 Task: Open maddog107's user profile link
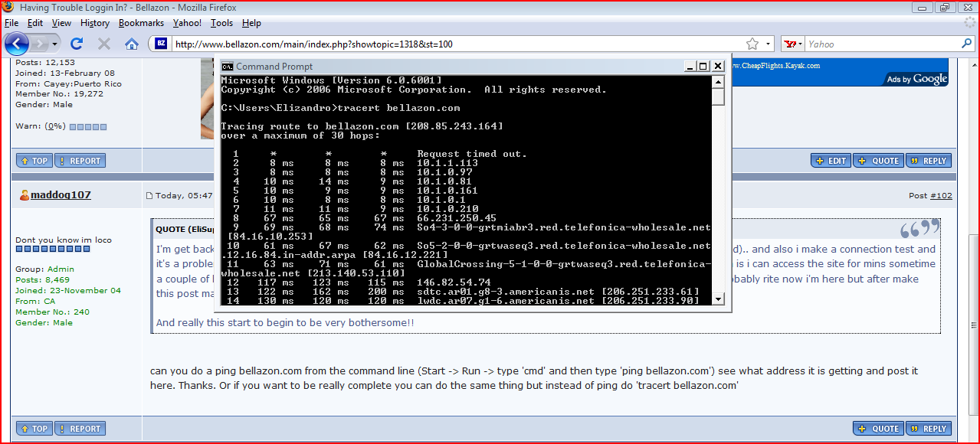61,195
